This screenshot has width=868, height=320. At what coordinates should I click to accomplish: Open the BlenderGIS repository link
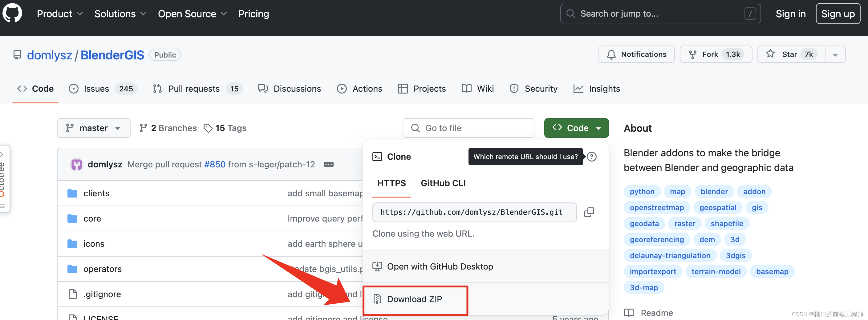[x=112, y=55]
